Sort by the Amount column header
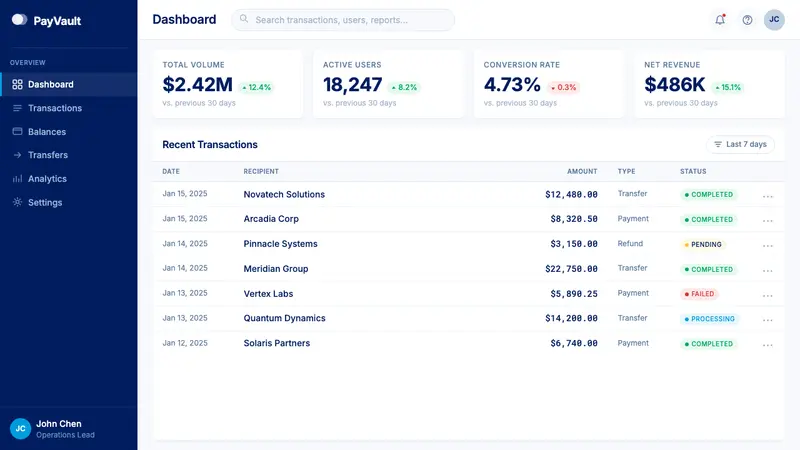Screen dimensions: 800x450 click(x=582, y=171)
